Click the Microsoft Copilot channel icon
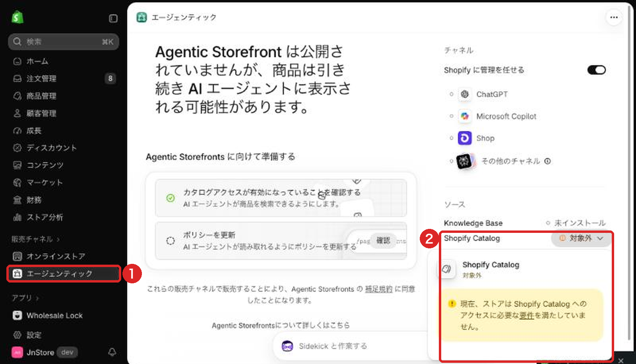This screenshot has width=636, height=364. point(465,116)
